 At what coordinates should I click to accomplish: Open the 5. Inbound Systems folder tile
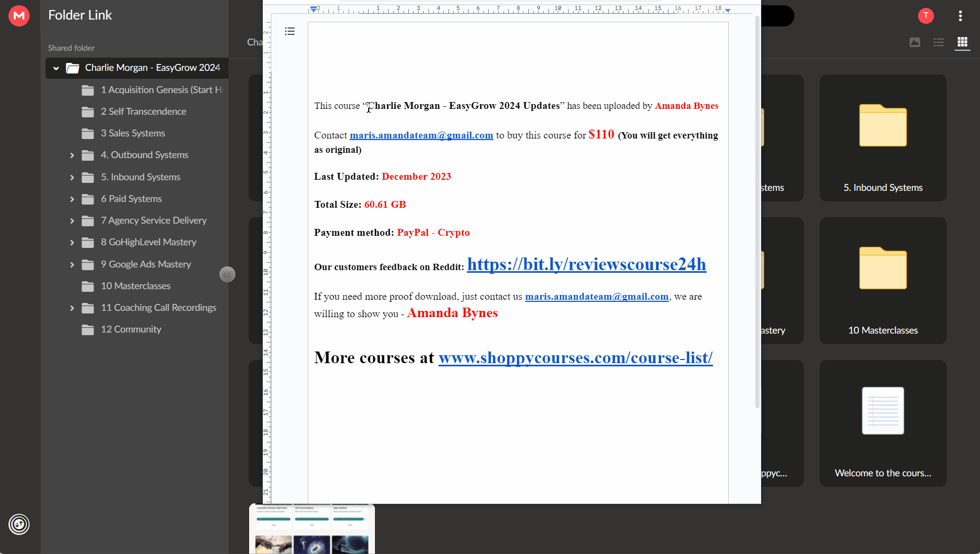coord(883,138)
